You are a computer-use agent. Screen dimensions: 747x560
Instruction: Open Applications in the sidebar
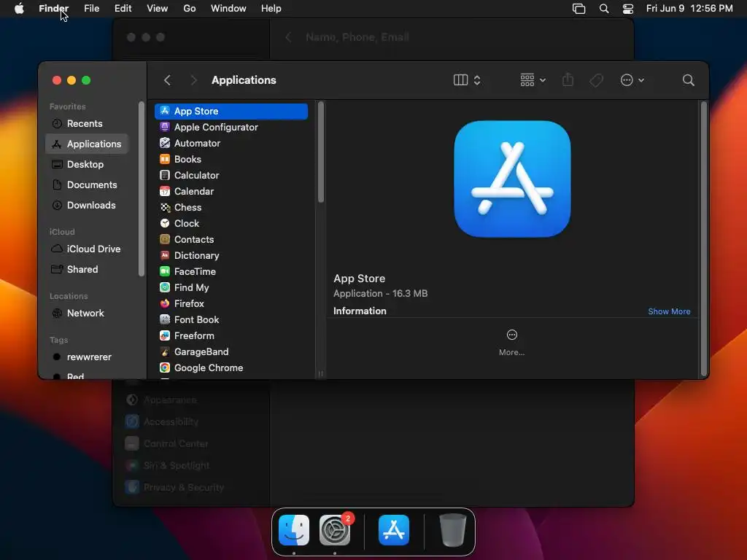point(88,144)
